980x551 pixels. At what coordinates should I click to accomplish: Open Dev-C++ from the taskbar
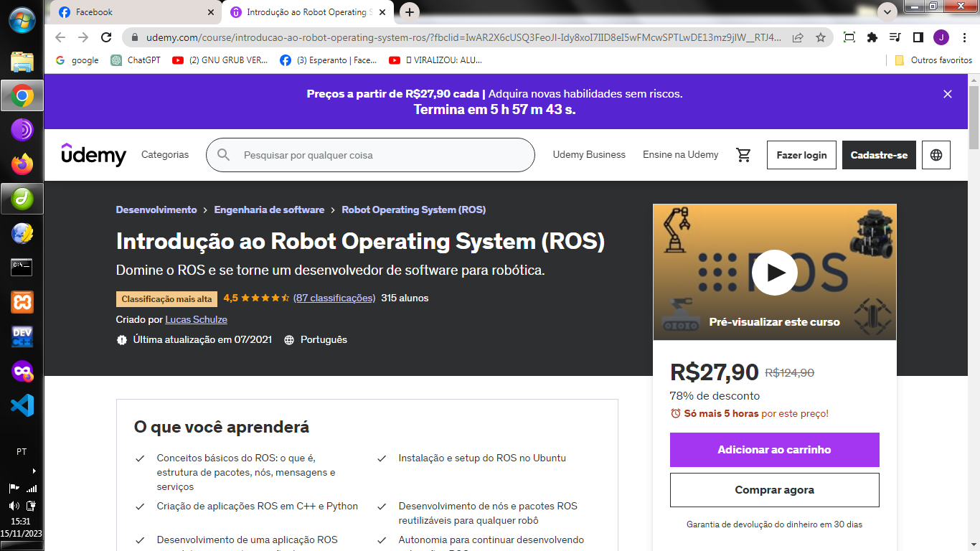pos(22,336)
